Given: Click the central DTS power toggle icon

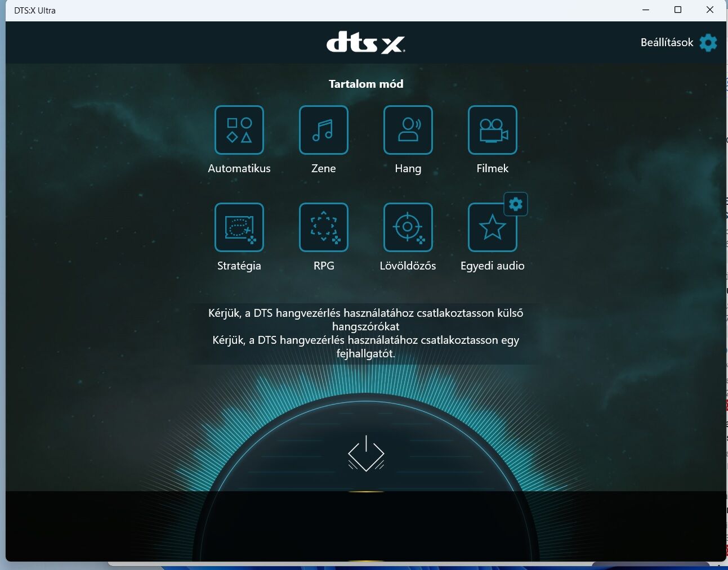Looking at the screenshot, I should (366, 454).
